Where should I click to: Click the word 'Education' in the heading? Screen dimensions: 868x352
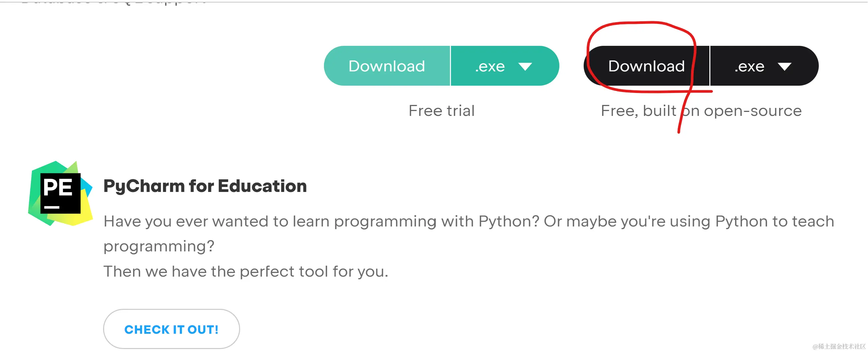(262, 186)
